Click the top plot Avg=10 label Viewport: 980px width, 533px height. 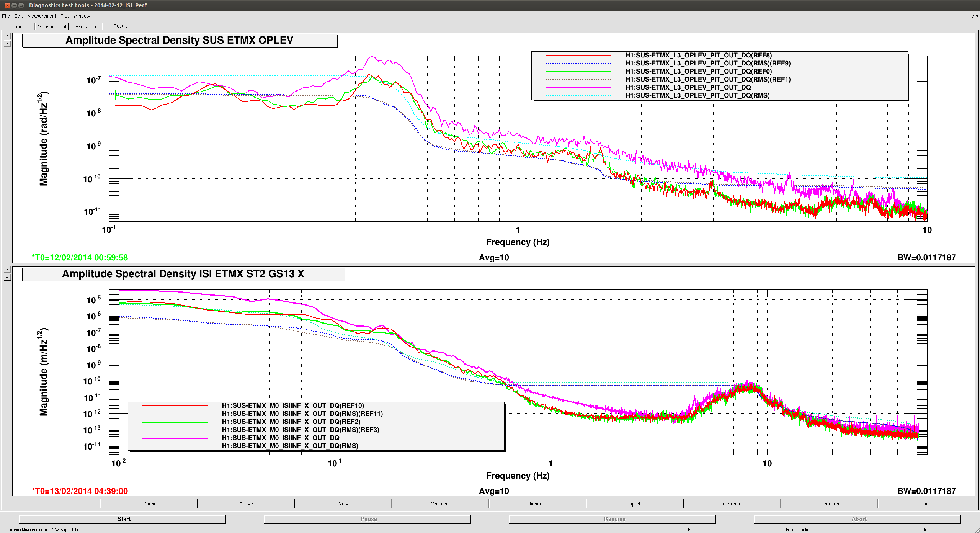pos(494,258)
